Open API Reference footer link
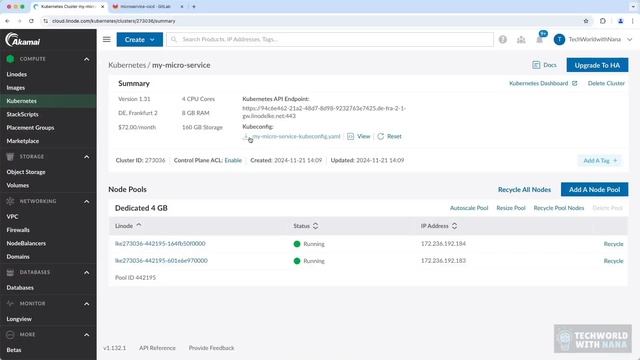The width and height of the screenshot is (640, 360). [x=157, y=348]
